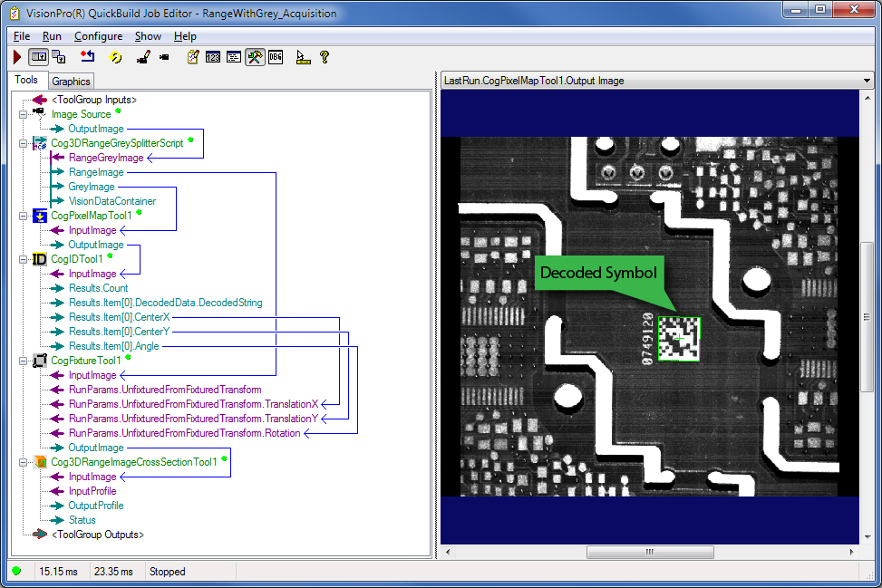Select Cog3DRangeImageCrossSectionTool1 in the tree
Screen dimensions: 882x588
pos(133,462)
